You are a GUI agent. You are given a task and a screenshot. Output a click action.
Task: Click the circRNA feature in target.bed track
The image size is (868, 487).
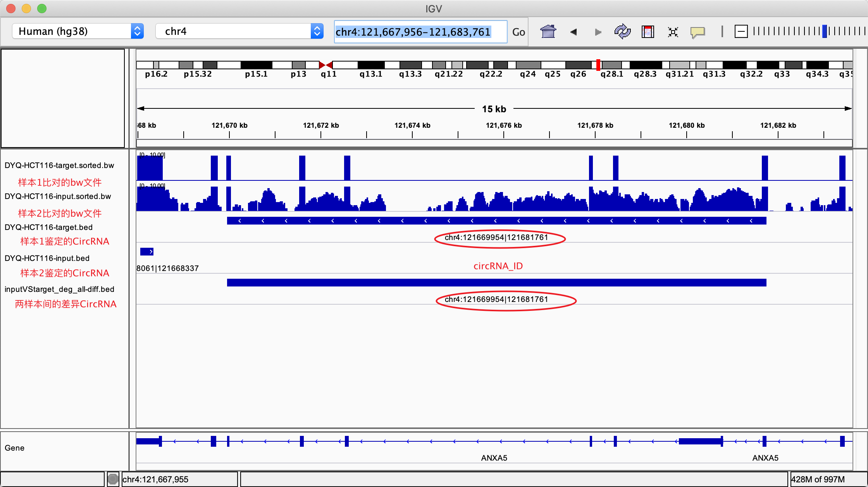pos(496,221)
